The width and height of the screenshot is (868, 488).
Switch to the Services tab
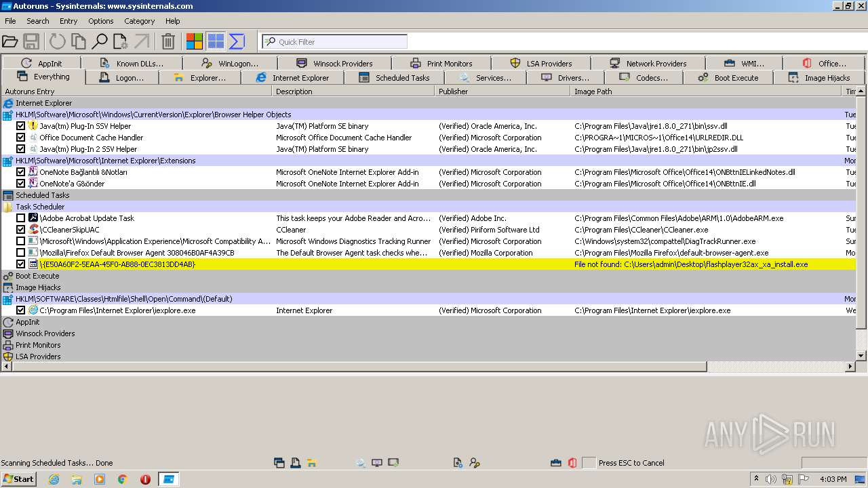(x=485, y=78)
